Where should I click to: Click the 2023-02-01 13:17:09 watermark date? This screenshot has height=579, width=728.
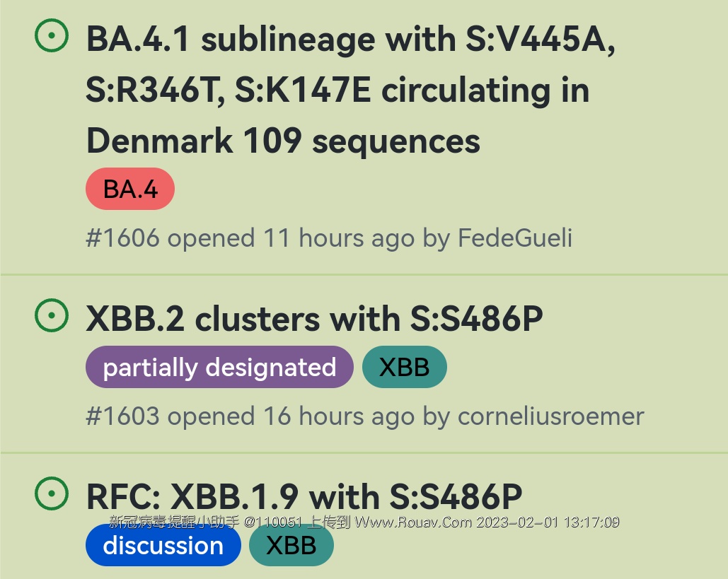pyautogui.click(x=548, y=522)
